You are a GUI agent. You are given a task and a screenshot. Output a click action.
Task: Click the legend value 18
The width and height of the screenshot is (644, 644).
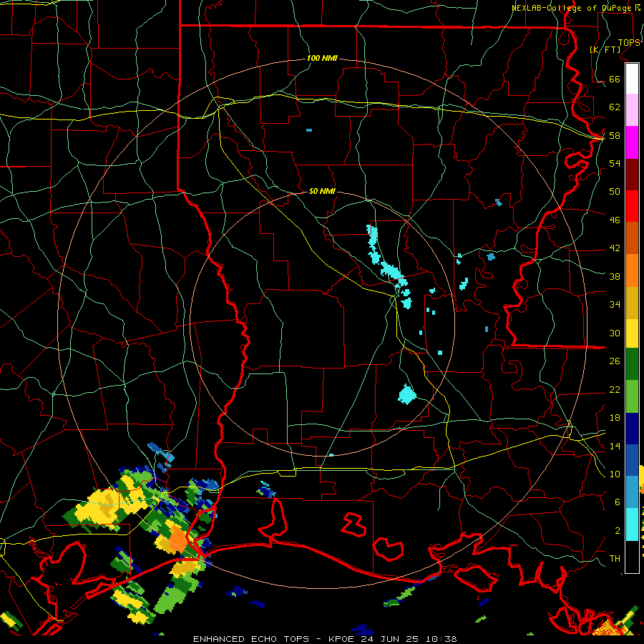coord(615,418)
